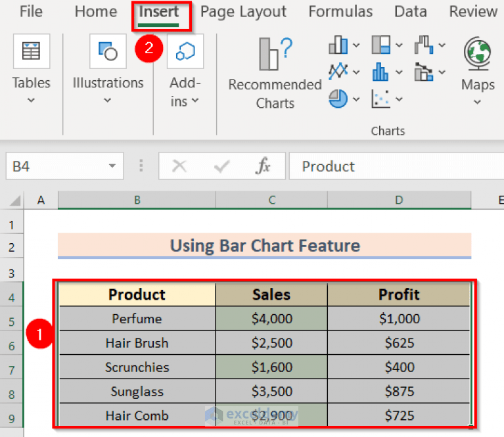Insert a combo chart
504x437 pixels.
tap(424, 72)
